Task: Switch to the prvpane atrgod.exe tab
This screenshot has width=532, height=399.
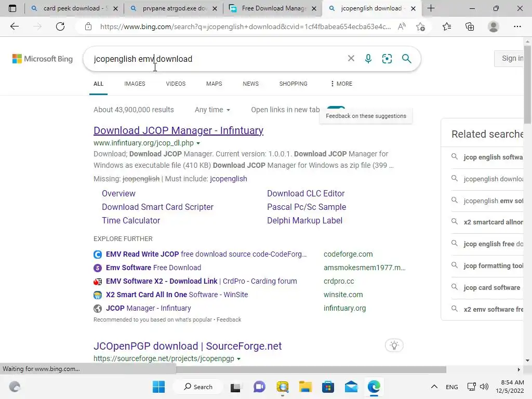Action: click(174, 8)
